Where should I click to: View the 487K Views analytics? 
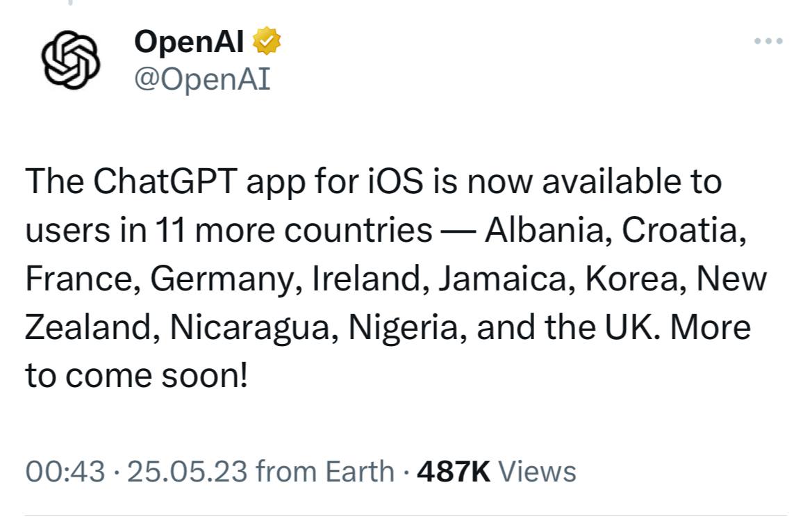pyautogui.click(x=496, y=472)
